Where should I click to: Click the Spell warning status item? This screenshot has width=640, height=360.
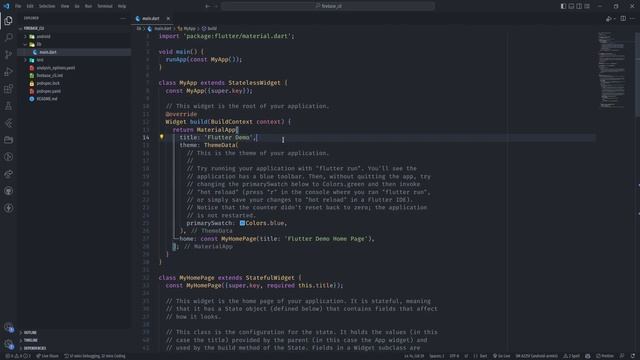(x=571, y=356)
